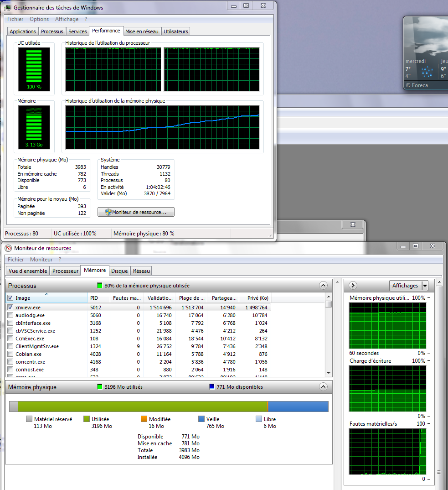Click the Affichages button
This screenshot has height=490, width=448.
(405, 286)
